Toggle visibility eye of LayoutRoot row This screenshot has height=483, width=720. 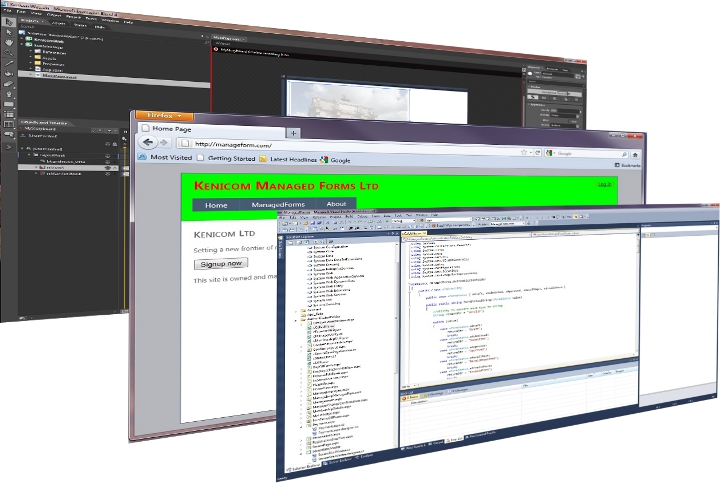tap(108, 156)
